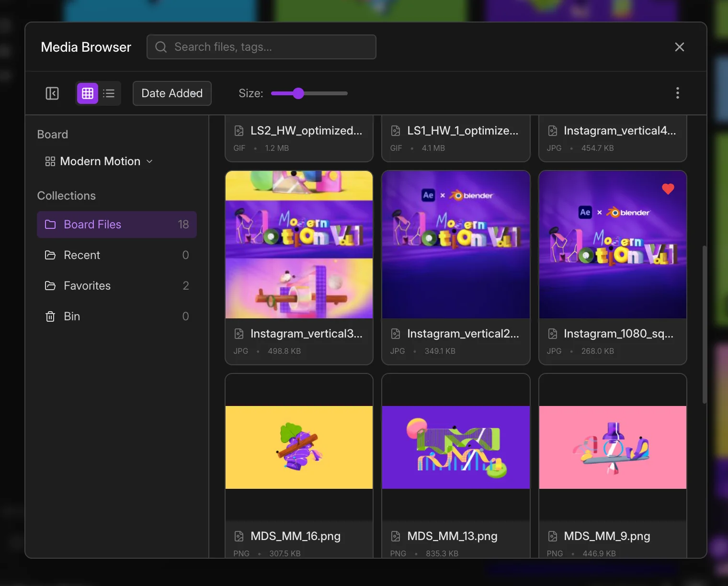This screenshot has width=728, height=586.
Task: Expand the Modern Motion board dropdown
Action: (x=100, y=161)
